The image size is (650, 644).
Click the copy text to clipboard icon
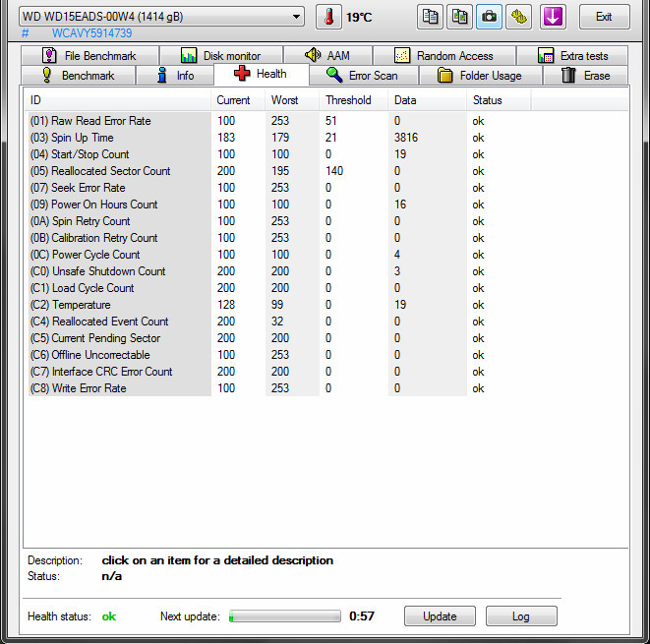430,17
